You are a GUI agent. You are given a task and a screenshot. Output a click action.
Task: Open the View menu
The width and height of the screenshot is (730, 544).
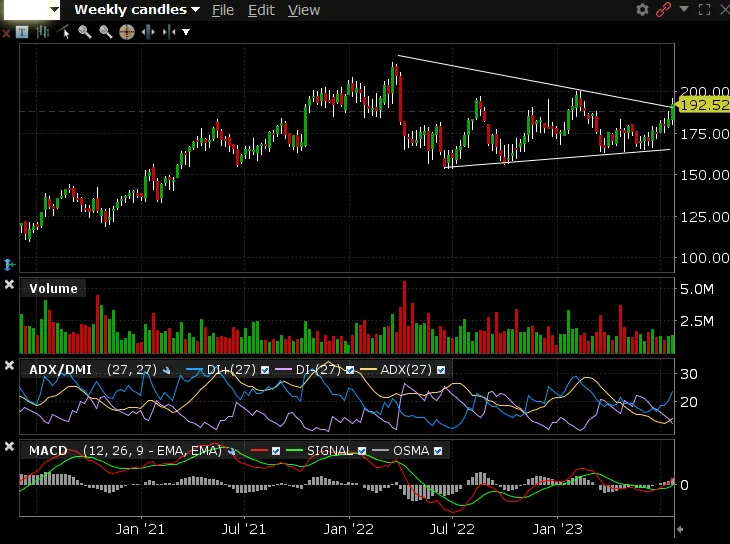coord(304,10)
